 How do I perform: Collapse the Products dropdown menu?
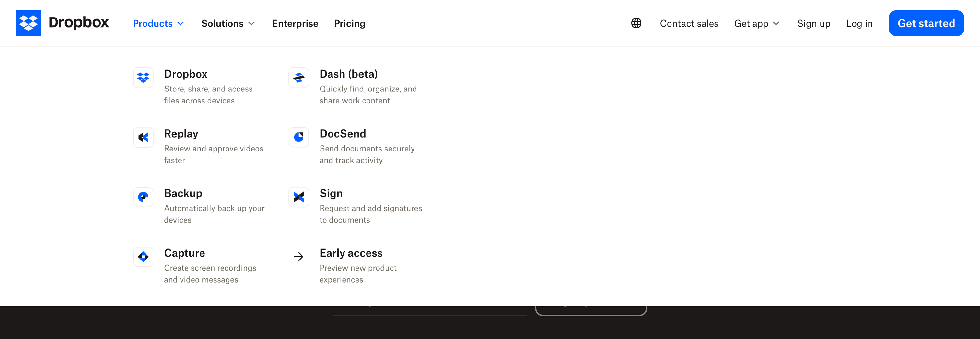pos(158,24)
